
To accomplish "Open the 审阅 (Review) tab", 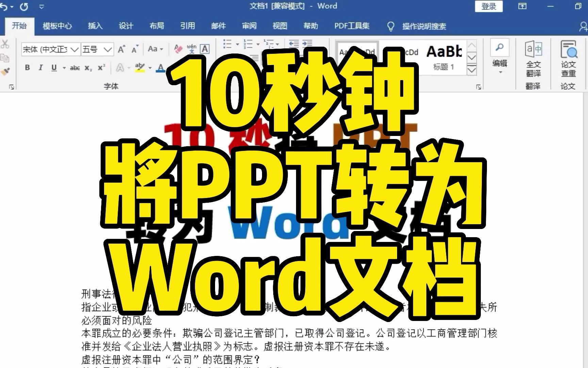I will [x=249, y=26].
